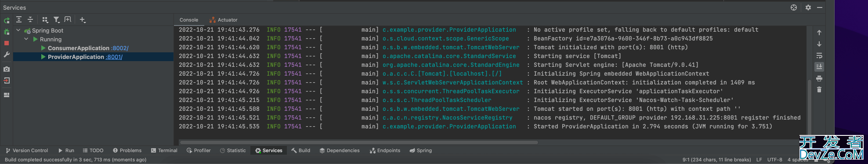868x164 pixels.
Task: Open the :8001/ link for ProviderApplication
Action: tap(114, 57)
